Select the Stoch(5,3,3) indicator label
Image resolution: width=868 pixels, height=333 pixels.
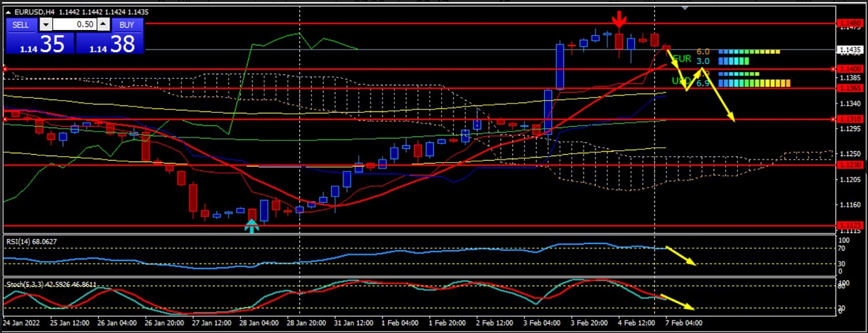click(x=50, y=284)
